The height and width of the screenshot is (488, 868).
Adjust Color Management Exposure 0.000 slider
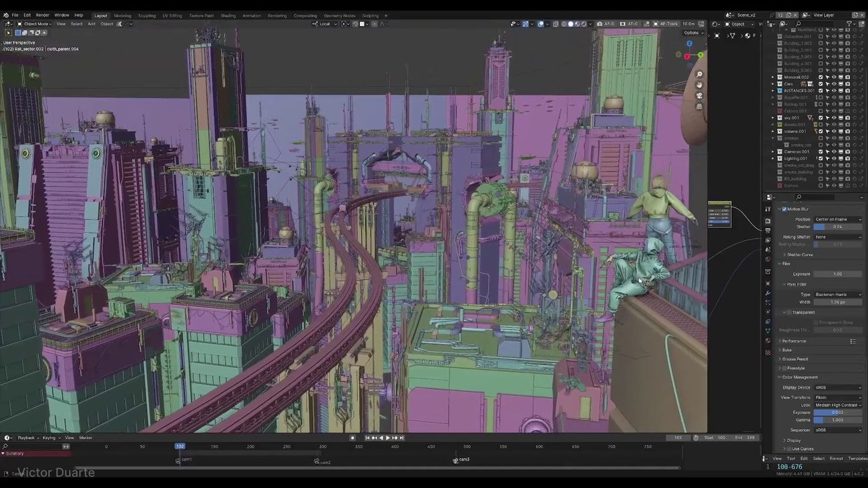pos(838,413)
